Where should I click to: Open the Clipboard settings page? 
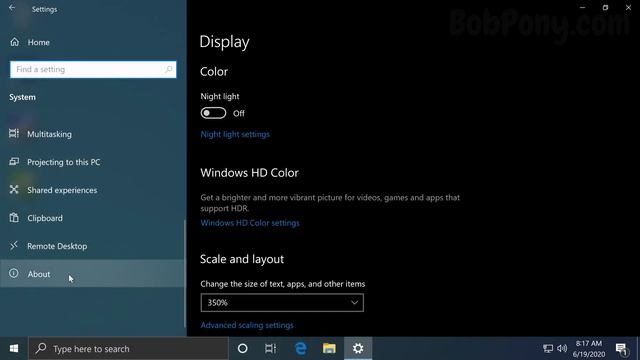tap(92, 218)
